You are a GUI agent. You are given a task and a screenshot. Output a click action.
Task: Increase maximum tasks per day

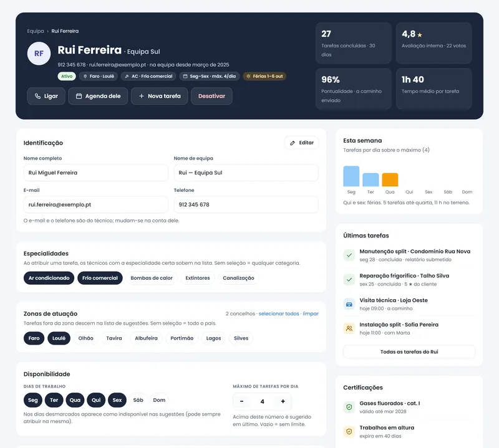coord(283,401)
